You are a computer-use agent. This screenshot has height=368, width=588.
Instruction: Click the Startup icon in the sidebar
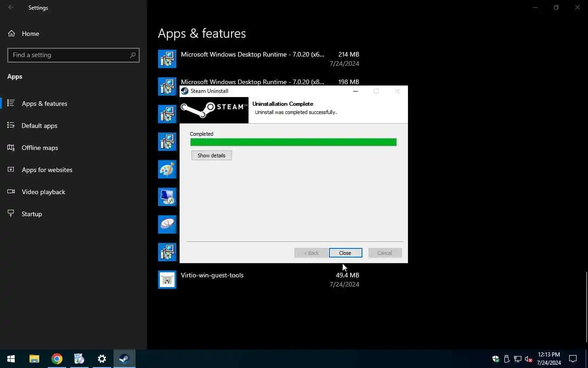[x=11, y=213]
